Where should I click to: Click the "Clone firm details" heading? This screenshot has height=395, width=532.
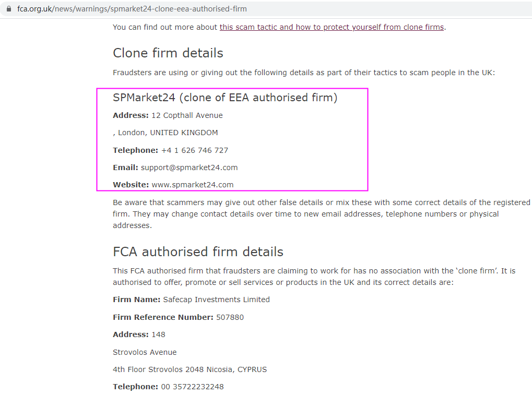click(168, 53)
